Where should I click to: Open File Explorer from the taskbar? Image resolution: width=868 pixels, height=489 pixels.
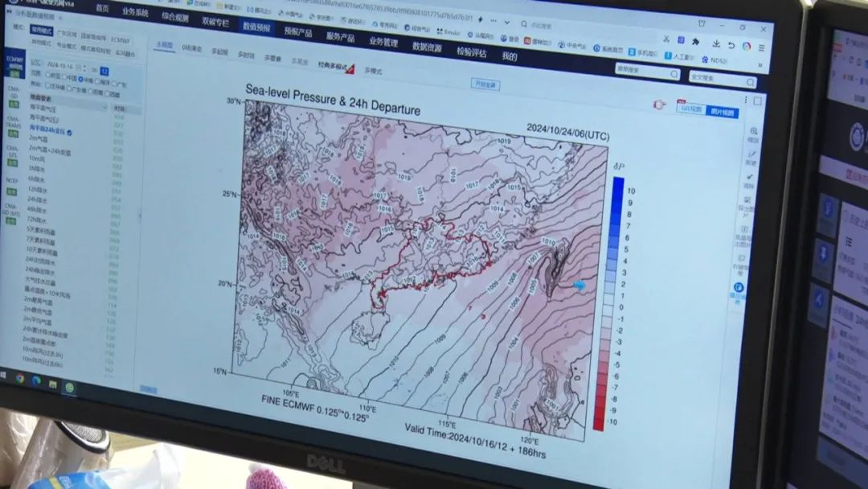(x=52, y=384)
